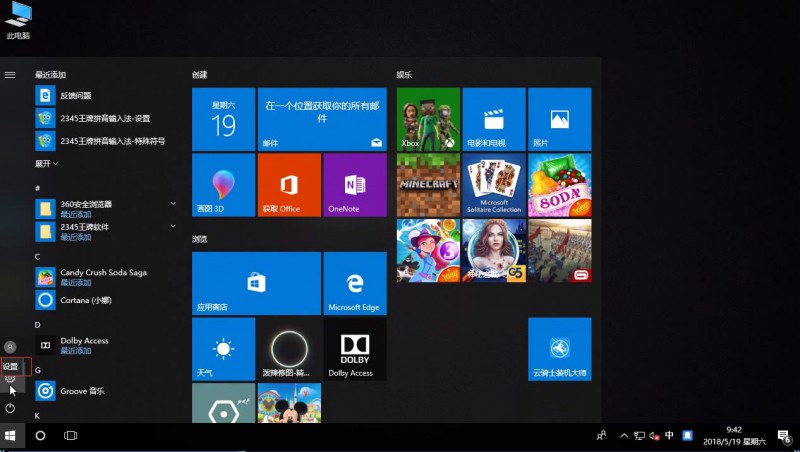Open the taskbar clock showing 9:42
800x452 pixels.
click(x=734, y=436)
